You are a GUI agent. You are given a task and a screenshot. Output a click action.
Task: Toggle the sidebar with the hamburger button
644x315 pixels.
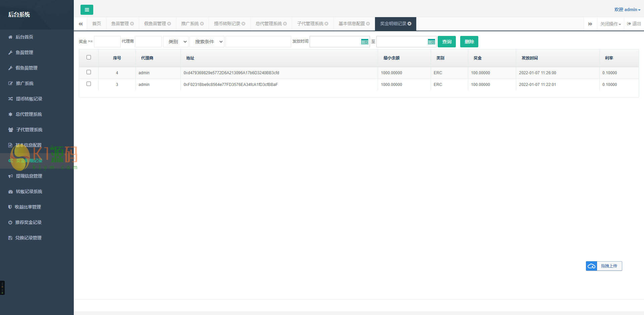(87, 10)
